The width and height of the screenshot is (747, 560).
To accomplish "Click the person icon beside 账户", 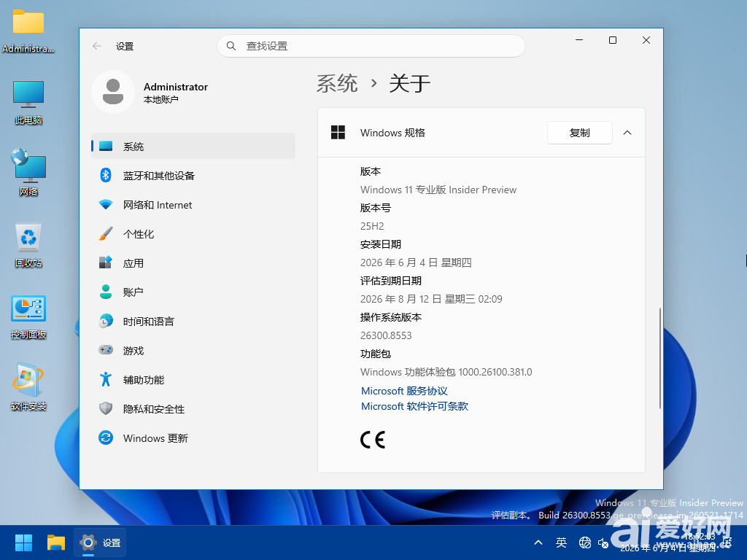I will point(106,292).
